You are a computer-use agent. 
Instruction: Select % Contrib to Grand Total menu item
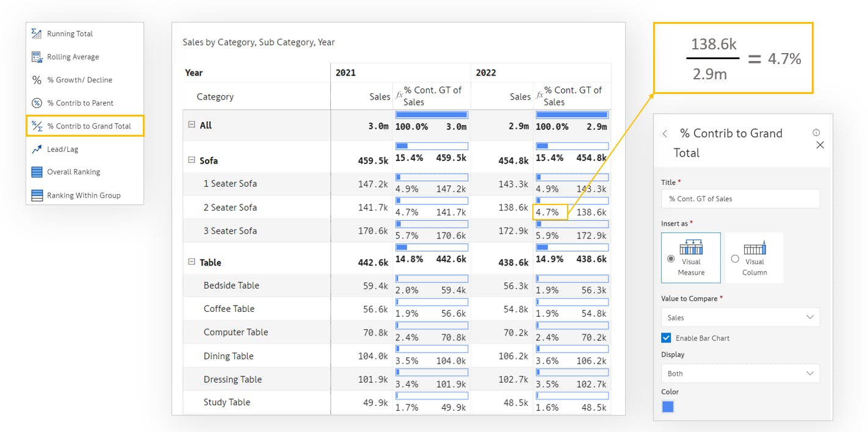point(85,126)
